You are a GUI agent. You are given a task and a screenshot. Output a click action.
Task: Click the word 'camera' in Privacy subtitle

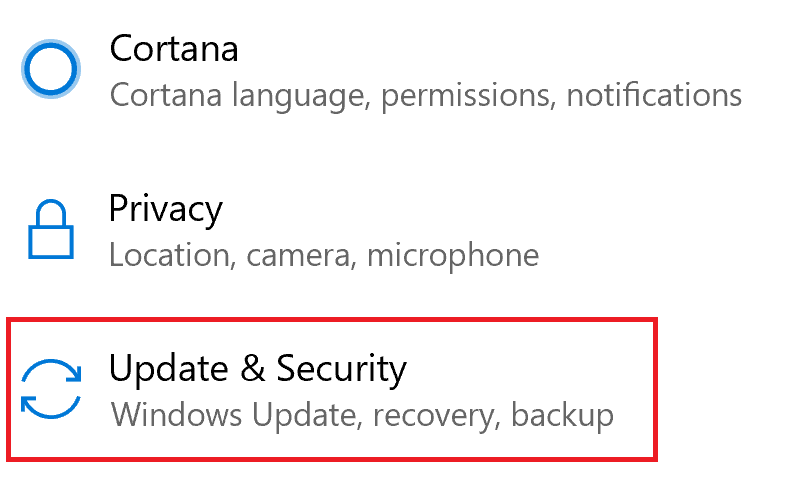coord(301,257)
